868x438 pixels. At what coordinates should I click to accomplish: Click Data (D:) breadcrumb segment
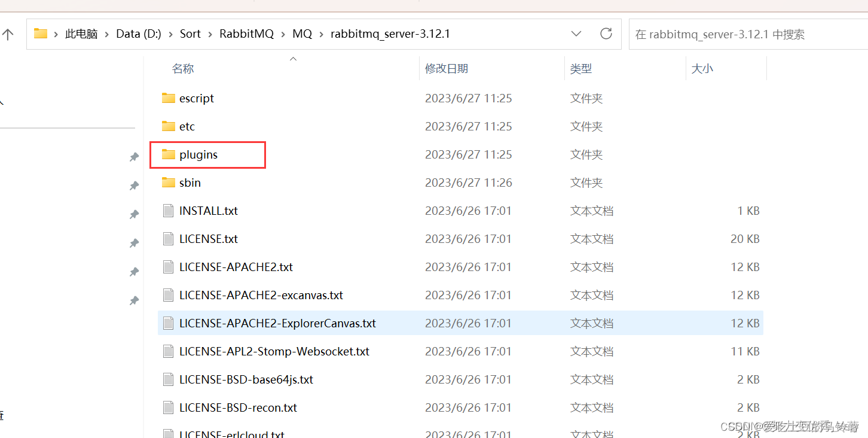click(x=139, y=34)
